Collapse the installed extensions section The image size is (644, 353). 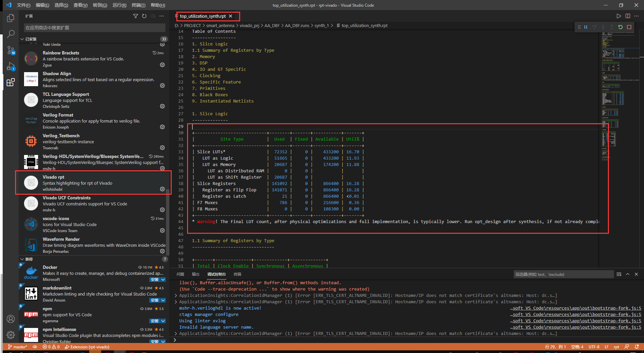[22, 39]
